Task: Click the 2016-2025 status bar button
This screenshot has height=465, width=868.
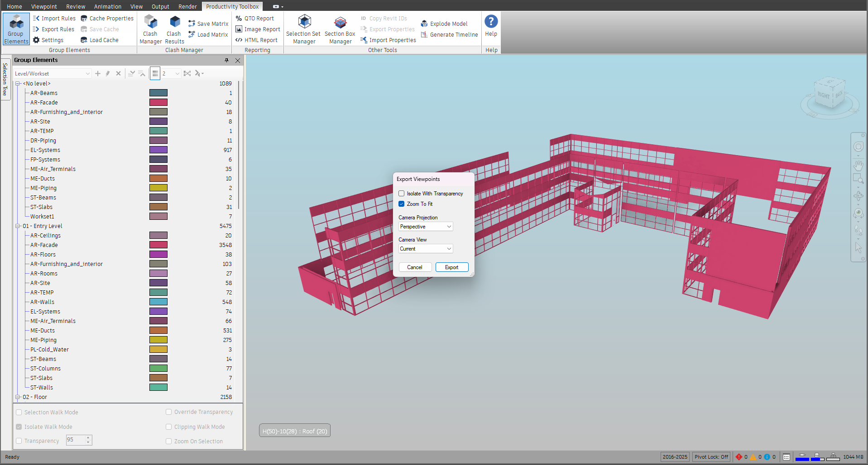Action: click(x=675, y=457)
